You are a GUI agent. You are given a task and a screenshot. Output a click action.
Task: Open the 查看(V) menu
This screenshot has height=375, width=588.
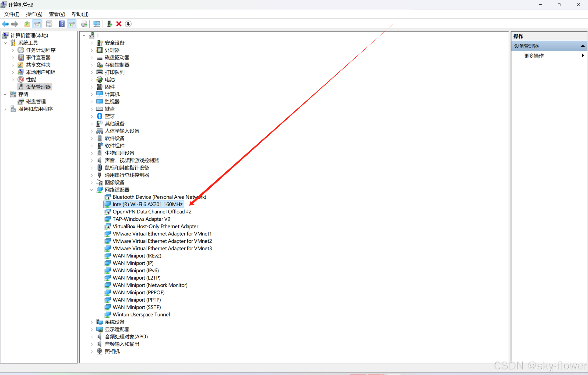point(57,14)
